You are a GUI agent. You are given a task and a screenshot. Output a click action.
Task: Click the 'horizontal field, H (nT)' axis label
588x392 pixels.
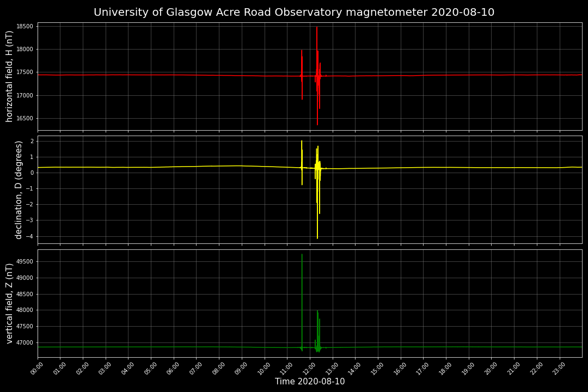tap(9, 77)
